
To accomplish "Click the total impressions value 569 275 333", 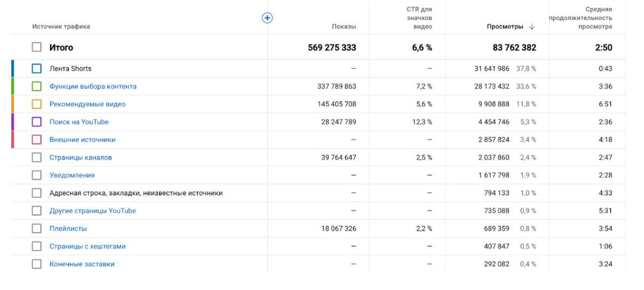I will point(332,47).
